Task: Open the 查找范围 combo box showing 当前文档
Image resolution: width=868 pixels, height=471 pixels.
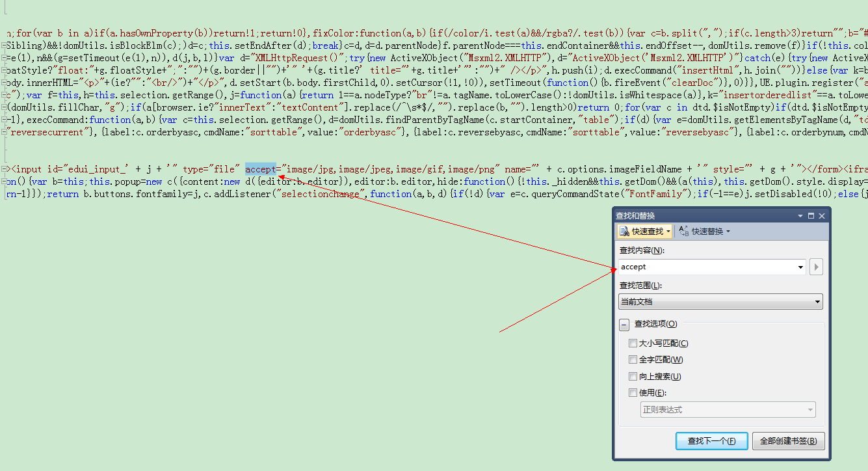Action: [x=720, y=301]
